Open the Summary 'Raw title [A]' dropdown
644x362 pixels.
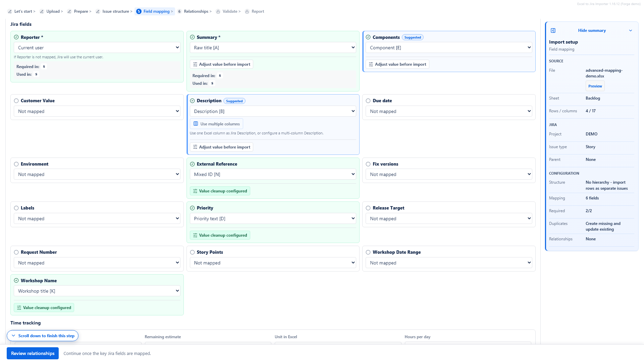(x=273, y=48)
